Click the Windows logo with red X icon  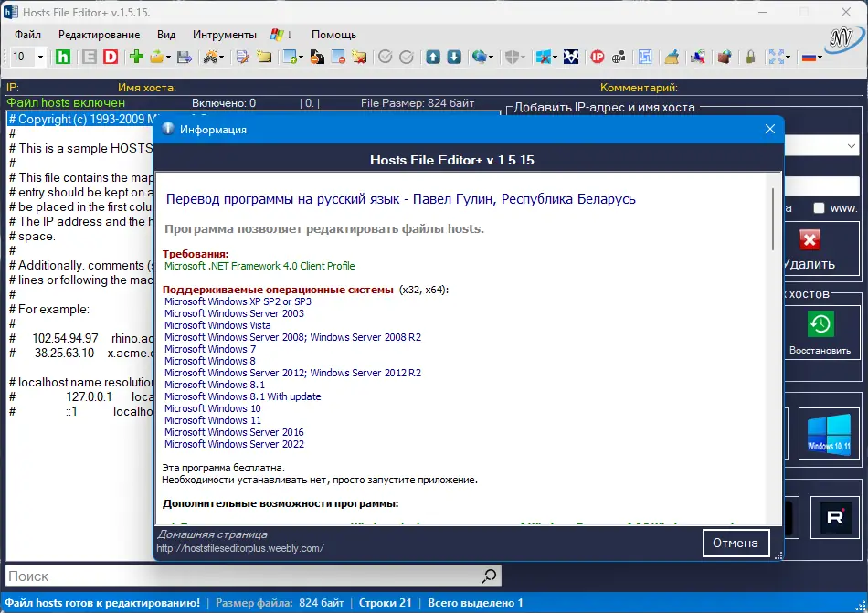point(544,57)
